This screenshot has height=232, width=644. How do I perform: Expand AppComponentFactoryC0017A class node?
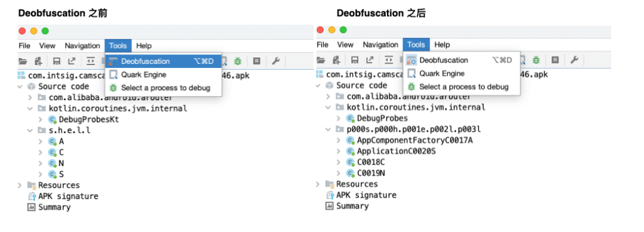coord(339,140)
